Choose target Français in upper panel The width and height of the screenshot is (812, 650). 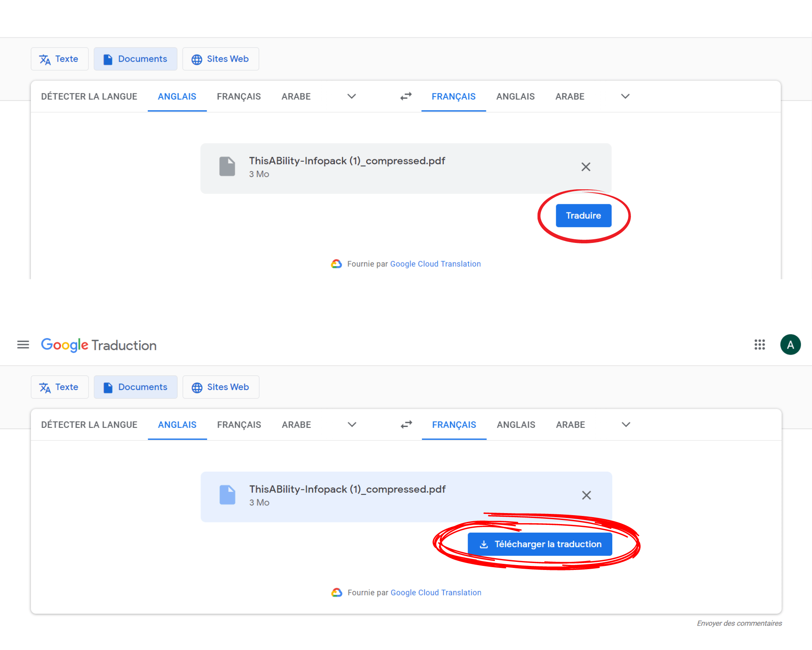point(454,97)
